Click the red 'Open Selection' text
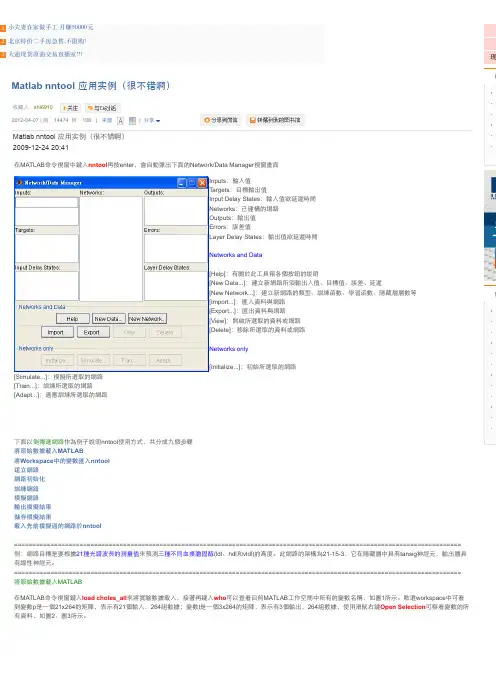496x695 pixels. (x=403, y=607)
